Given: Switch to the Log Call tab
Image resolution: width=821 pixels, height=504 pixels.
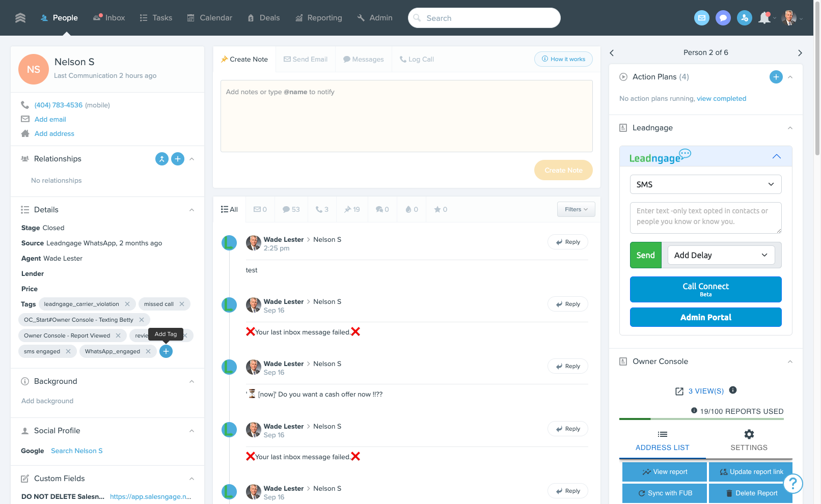Looking at the screenshot, I should [x=417, y=59].
